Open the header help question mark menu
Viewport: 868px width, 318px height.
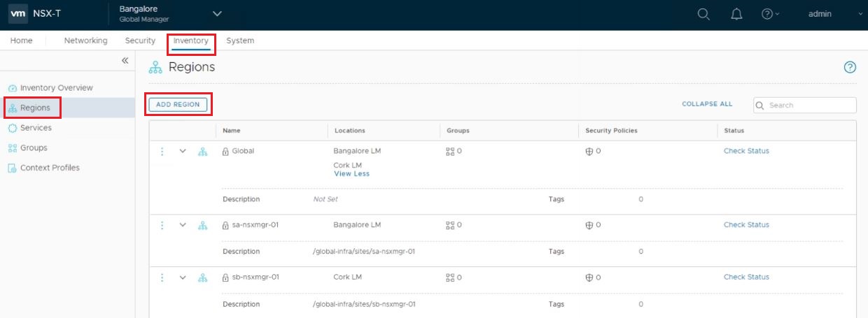click(x=769, y=15)
